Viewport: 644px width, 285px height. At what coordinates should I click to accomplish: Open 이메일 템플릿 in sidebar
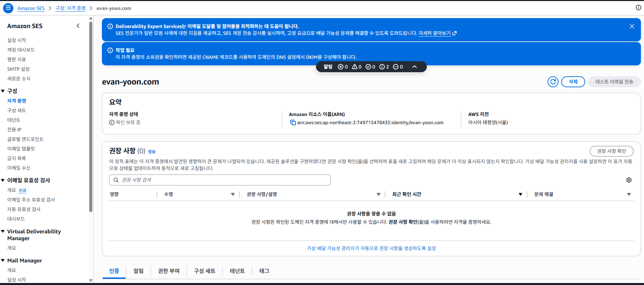coord(21,149)
